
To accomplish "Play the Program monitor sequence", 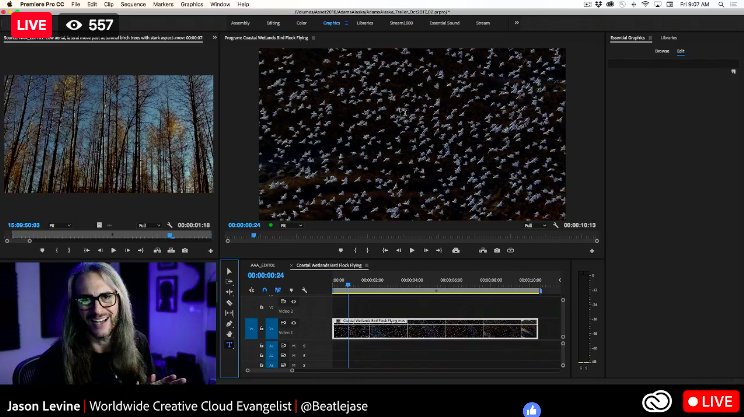I will pyautogui.click(x=412, y=250).
